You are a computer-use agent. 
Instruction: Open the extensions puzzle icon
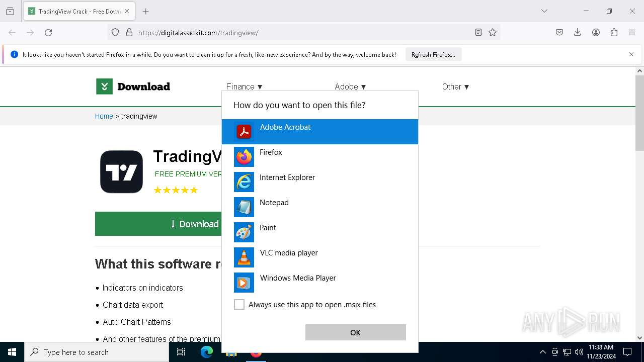point(614,33)
